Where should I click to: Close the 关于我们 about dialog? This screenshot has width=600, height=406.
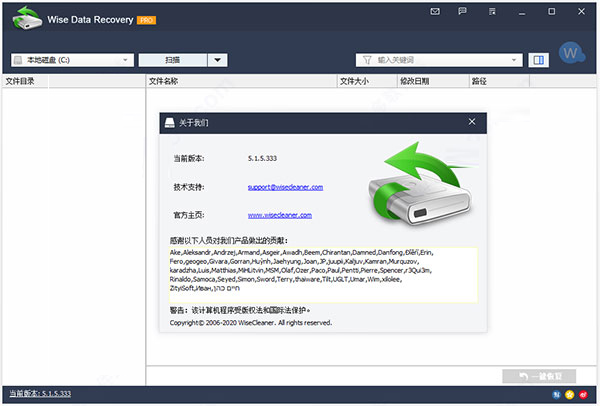click(x=472, y=122)
